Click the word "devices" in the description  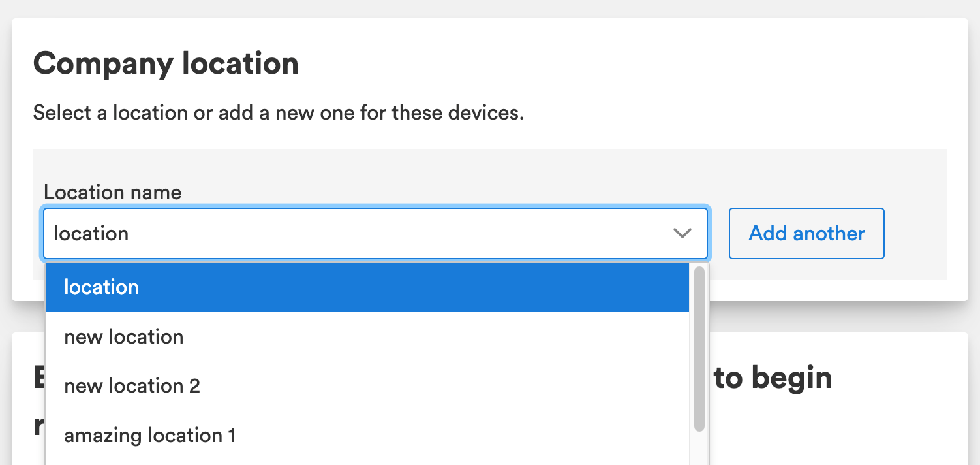click(485, 113)
